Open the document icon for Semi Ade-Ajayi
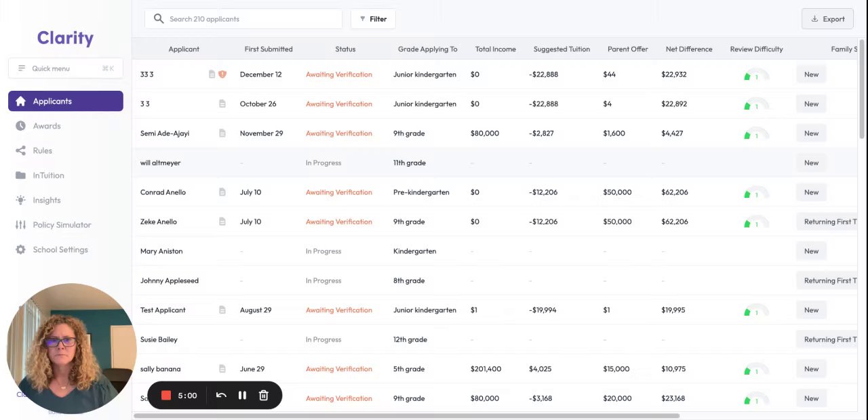 point(222,133)
